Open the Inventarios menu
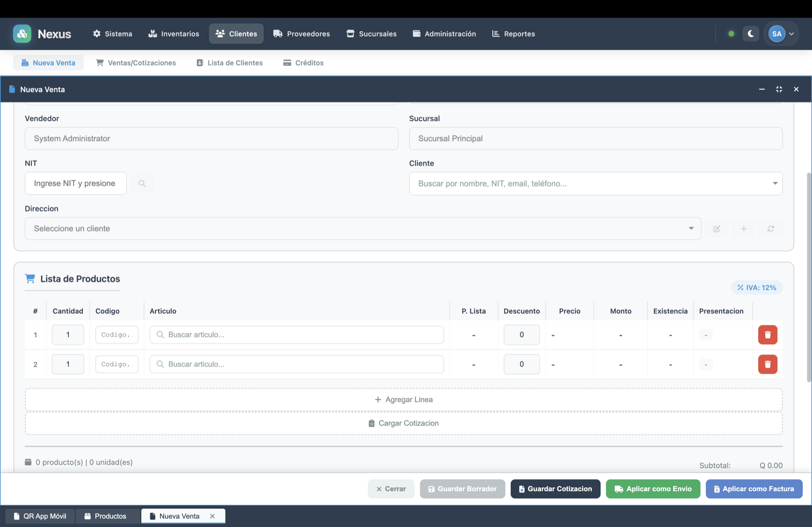The image size is (812, 527). click(x=174, y=34)
